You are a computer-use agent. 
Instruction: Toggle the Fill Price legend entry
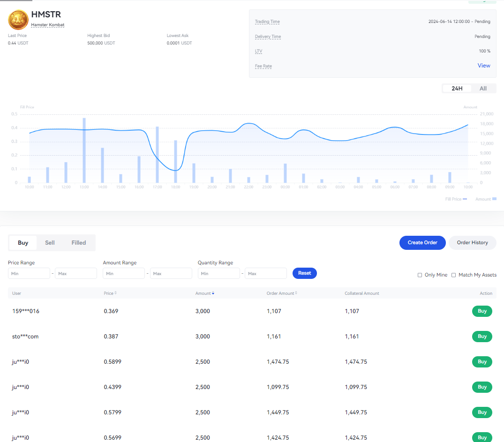coord(456,199)
